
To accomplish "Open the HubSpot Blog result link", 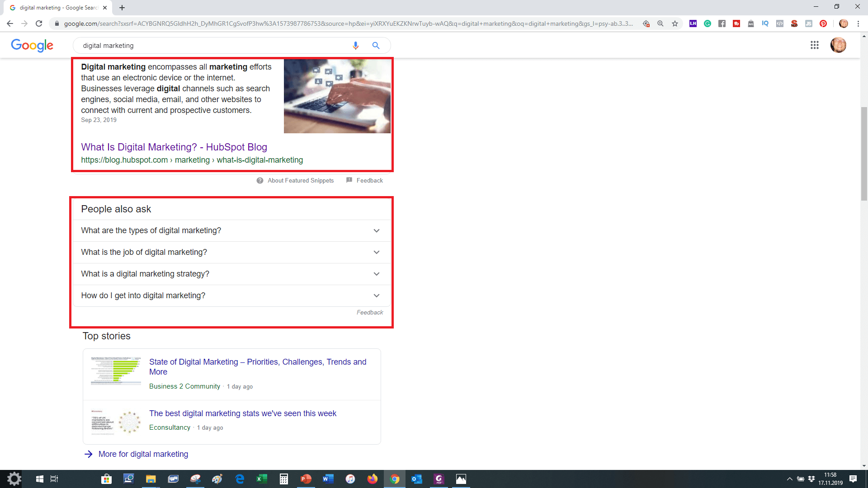I will (174, 147).
